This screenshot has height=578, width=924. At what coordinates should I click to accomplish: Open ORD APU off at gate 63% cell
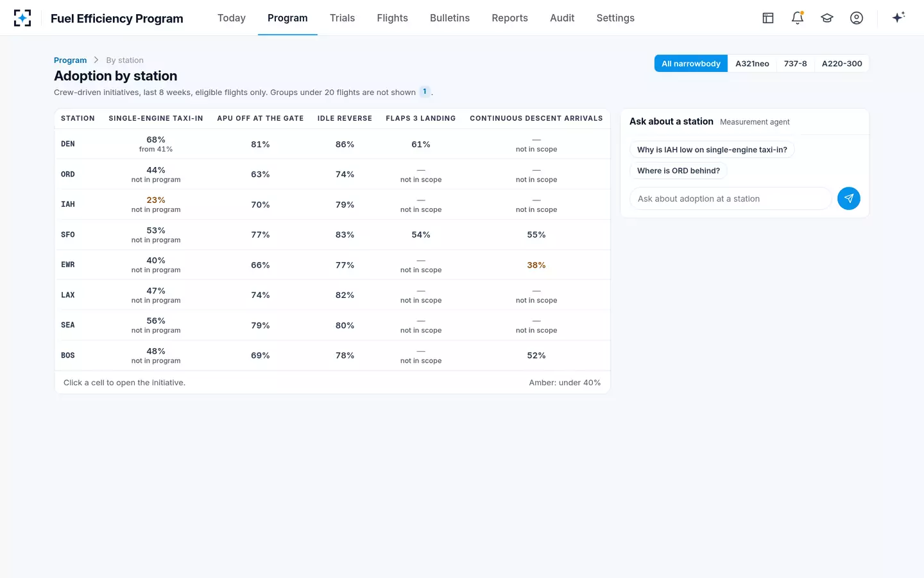261,174
